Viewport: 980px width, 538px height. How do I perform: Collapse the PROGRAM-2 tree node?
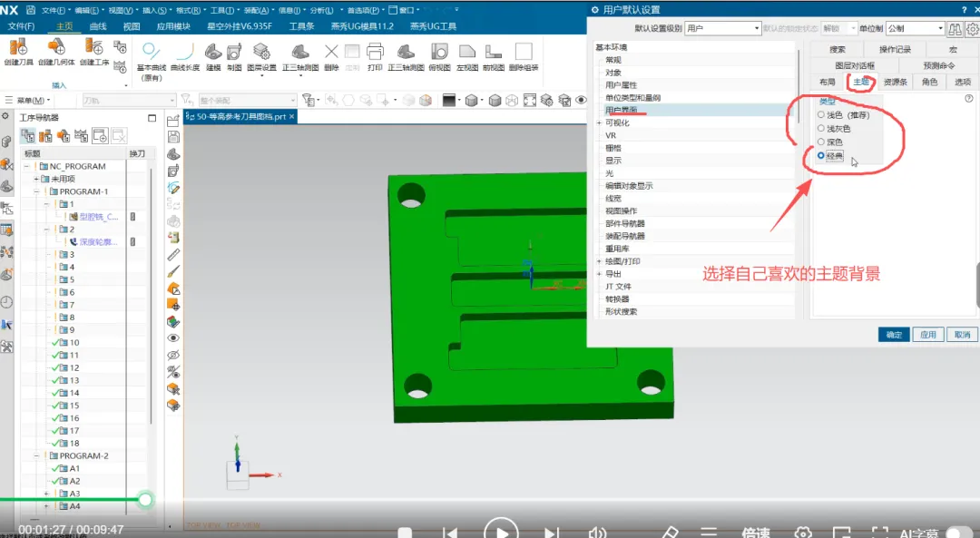[36, 455]
